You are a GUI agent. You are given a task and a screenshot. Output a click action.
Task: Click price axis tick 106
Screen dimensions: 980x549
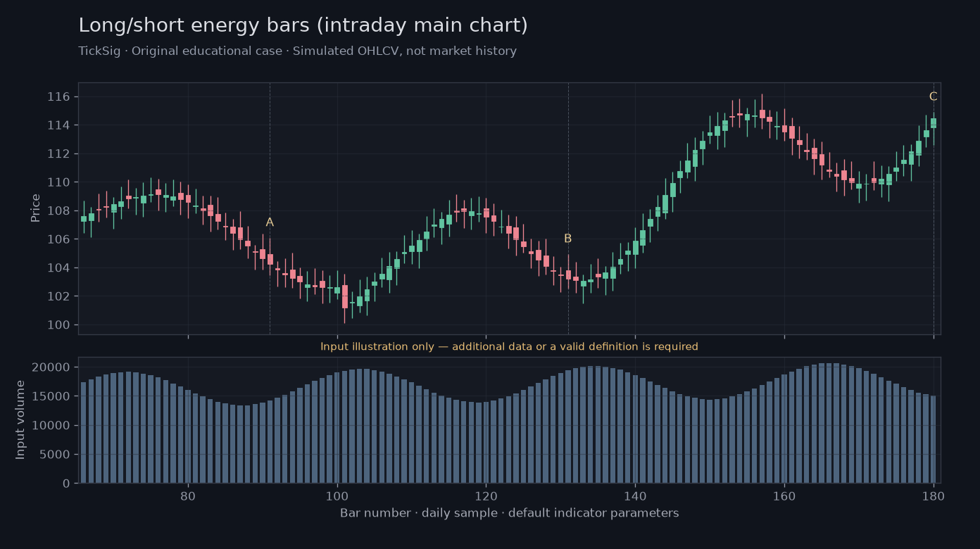click(x=58, y=239)
